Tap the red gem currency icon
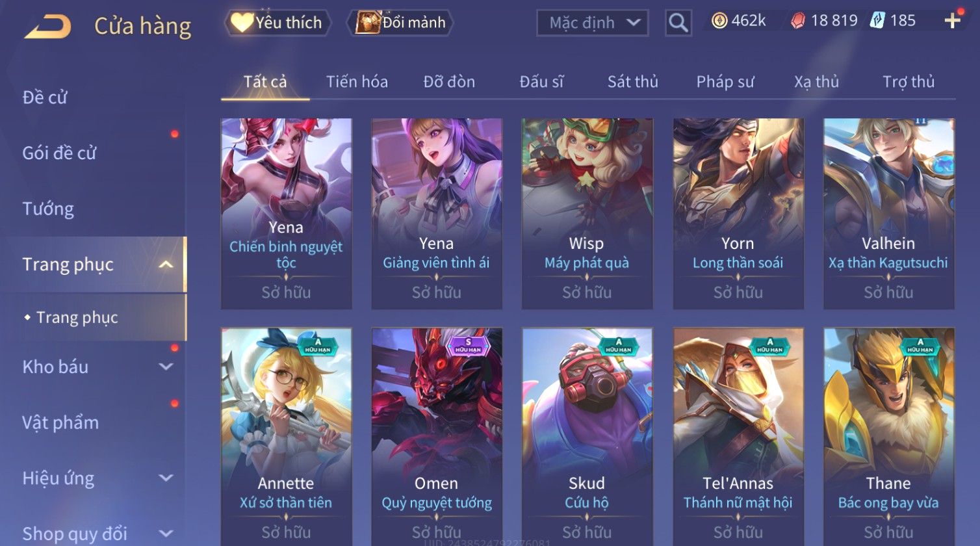 pos(797,21)
